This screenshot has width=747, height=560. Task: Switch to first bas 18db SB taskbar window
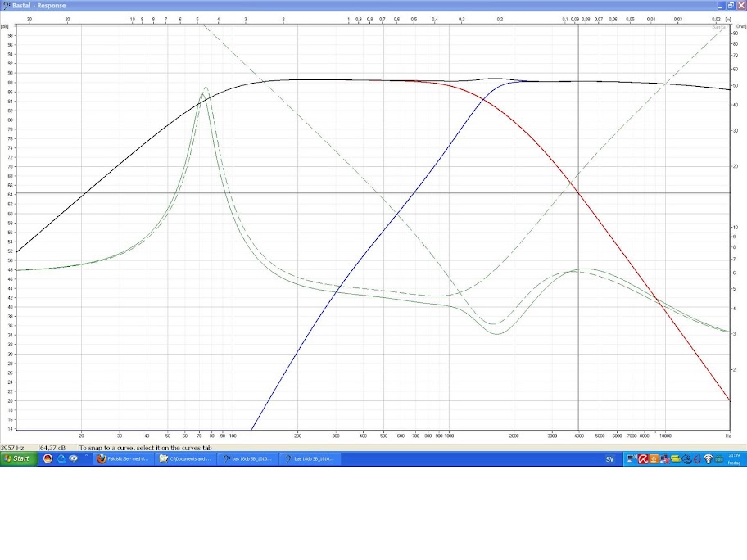click(x=247, y=459)
